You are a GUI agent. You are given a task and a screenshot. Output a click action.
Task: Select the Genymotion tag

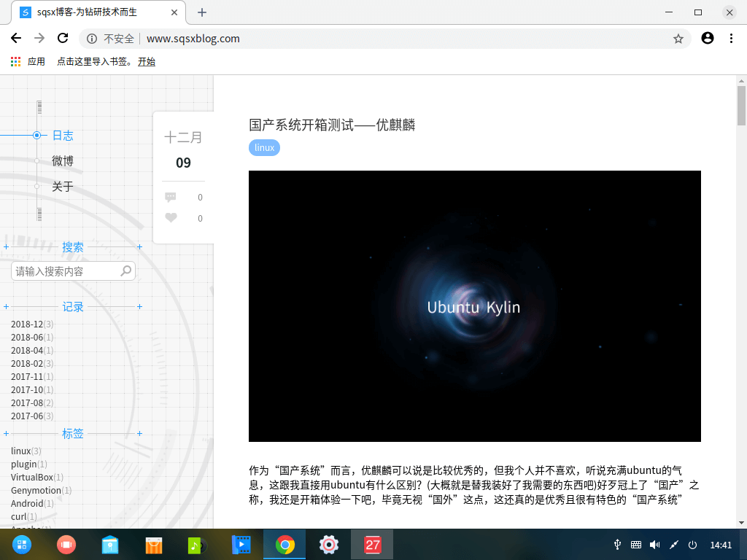tap(41, 490)
